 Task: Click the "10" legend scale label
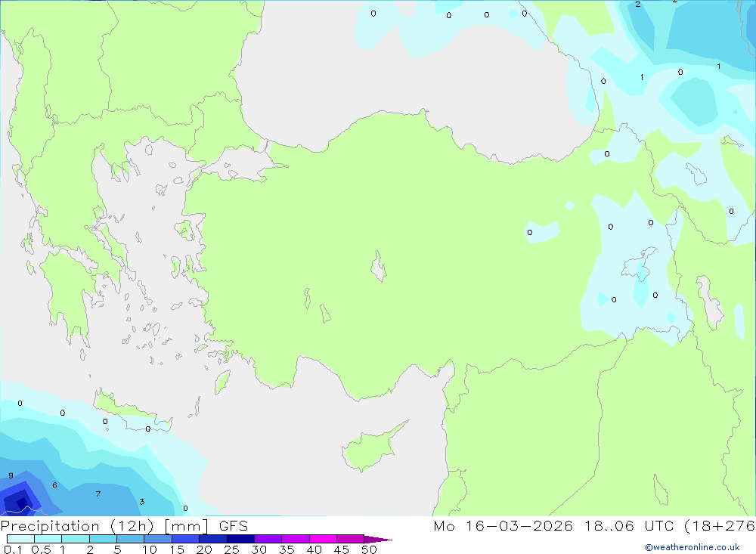click(149, 549)
